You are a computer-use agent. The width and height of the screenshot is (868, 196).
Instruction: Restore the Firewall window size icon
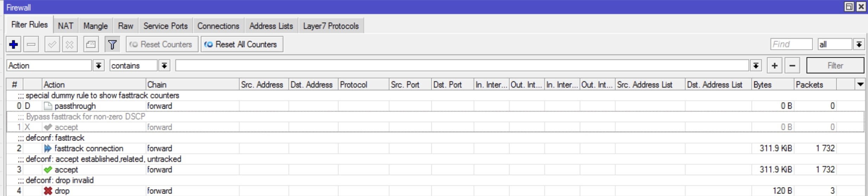pyautogui.click(x=849, y=7)
